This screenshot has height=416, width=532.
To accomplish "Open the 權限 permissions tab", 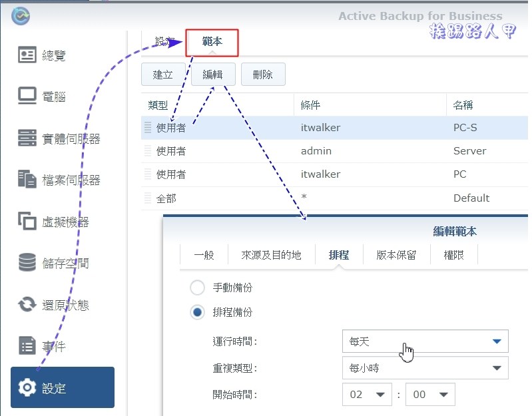I will [x=453, y=255].
